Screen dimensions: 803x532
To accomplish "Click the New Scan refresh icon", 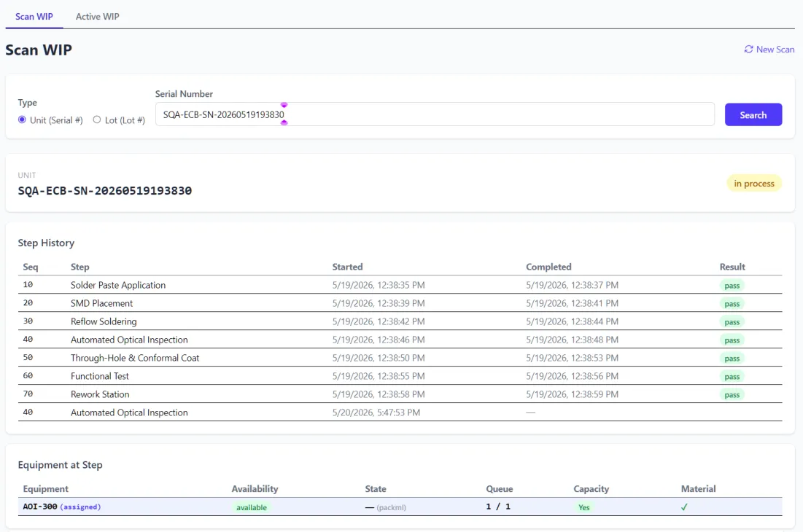I will click(x=748, y=49).
